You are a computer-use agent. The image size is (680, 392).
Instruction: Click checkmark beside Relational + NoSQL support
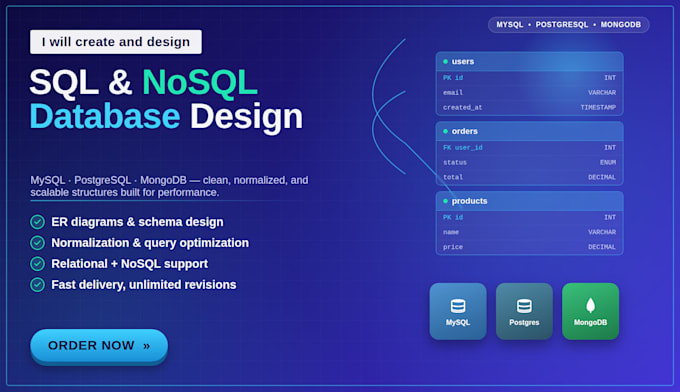coord(38,264)
